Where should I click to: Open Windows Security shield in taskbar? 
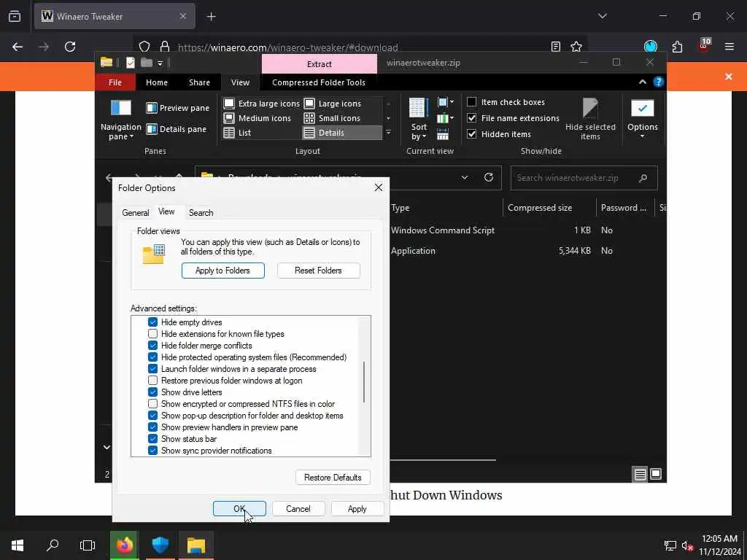click(x=160, y=545)
